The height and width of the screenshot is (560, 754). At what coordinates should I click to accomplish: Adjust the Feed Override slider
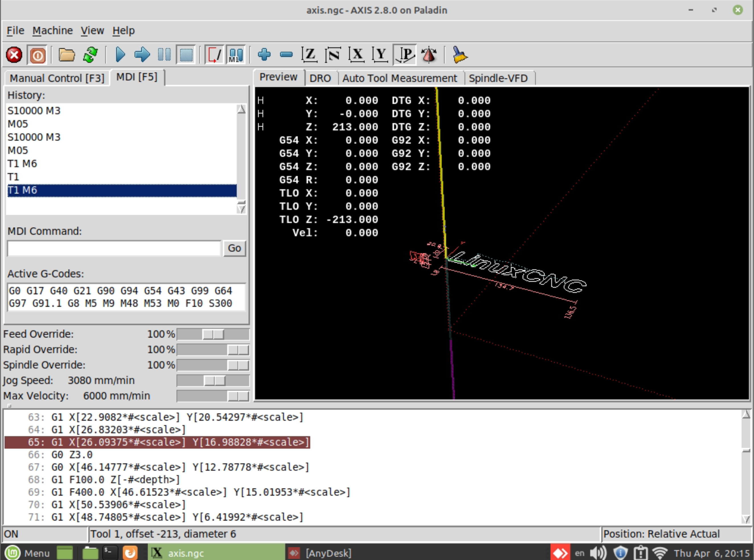click(213, 335)
